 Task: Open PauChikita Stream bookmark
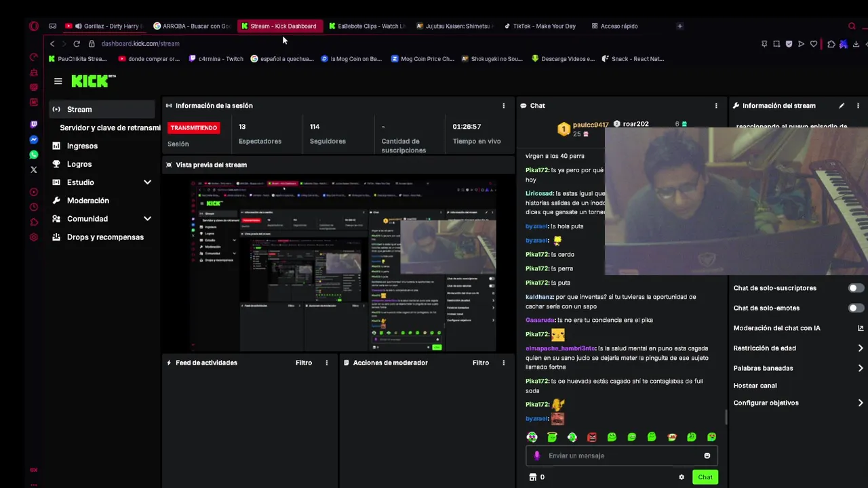77,59
